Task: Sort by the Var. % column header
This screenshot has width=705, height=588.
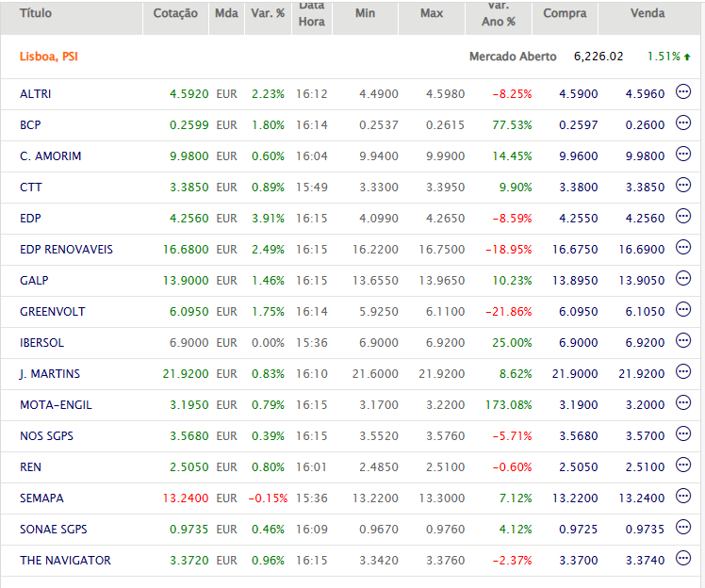Action: (268, 13)
